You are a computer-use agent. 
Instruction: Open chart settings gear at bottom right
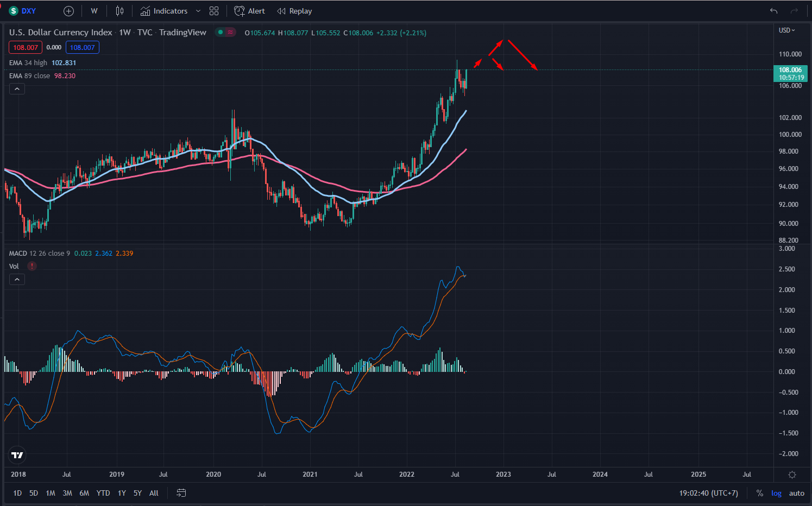(x=792, y=475)
